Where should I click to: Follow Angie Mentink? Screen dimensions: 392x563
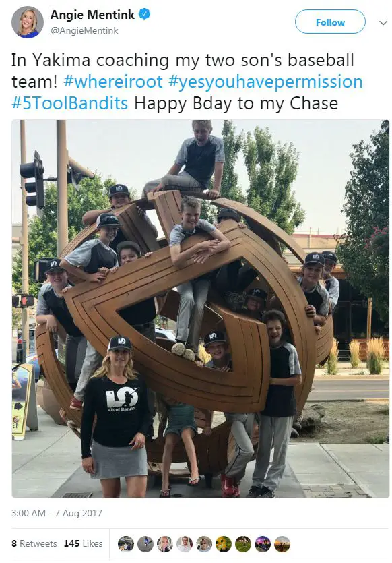click(330, 22)
